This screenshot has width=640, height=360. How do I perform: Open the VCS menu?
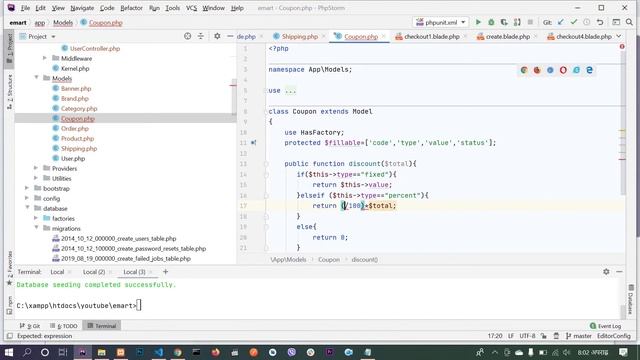(x=191, y=8)
